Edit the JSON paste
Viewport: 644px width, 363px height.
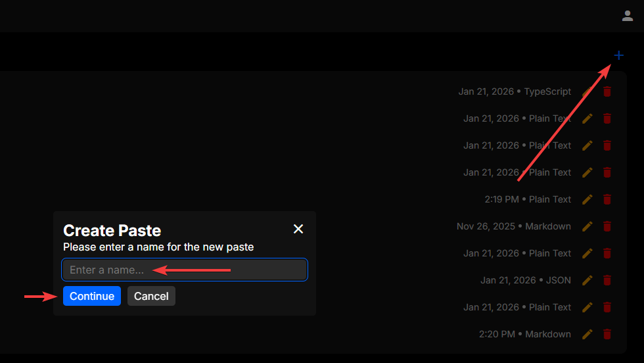(587, 280)
